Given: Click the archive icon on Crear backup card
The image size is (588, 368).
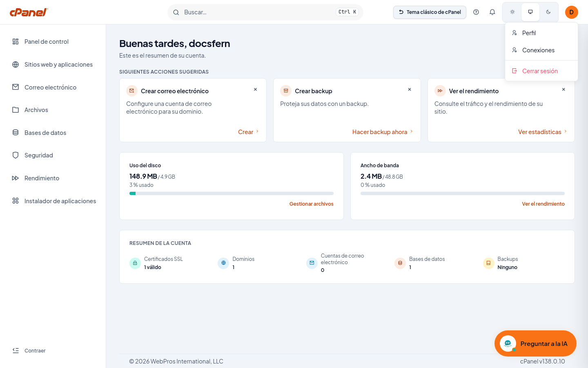Looking at the screenshot, I should [286, 91].
